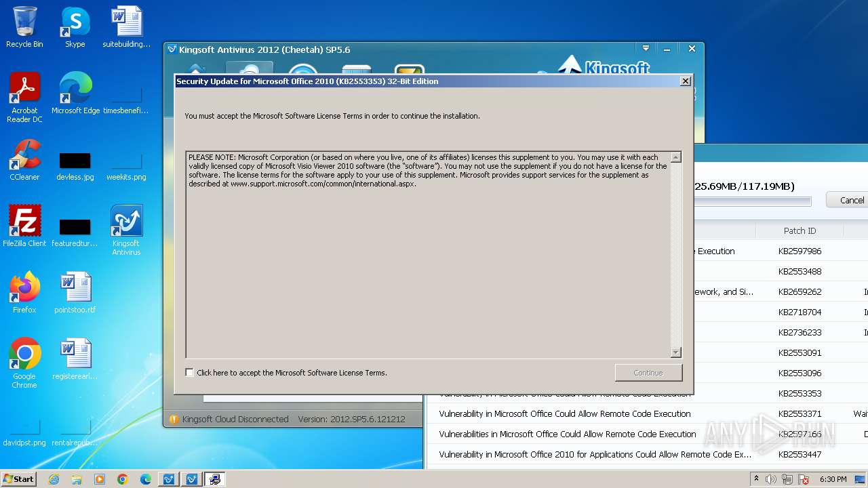Open Internet Explorer from the taskbar

coord(54,479)
